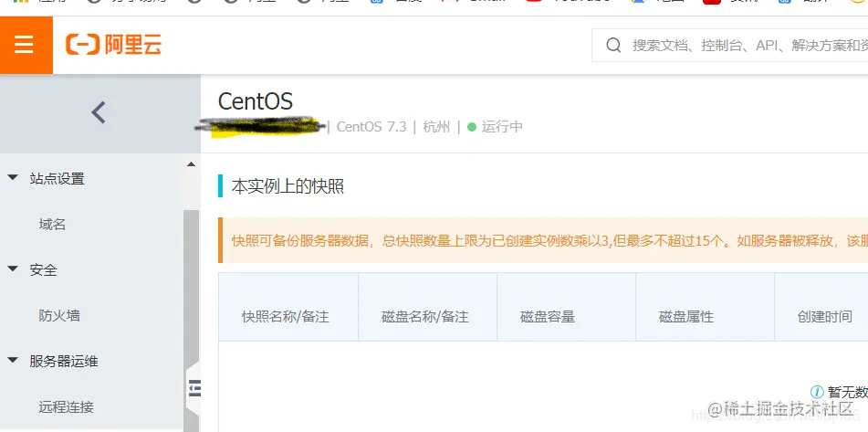Collapse the 安全 section
The width and height of the screenshot is (868, 432).
point(13,269)
